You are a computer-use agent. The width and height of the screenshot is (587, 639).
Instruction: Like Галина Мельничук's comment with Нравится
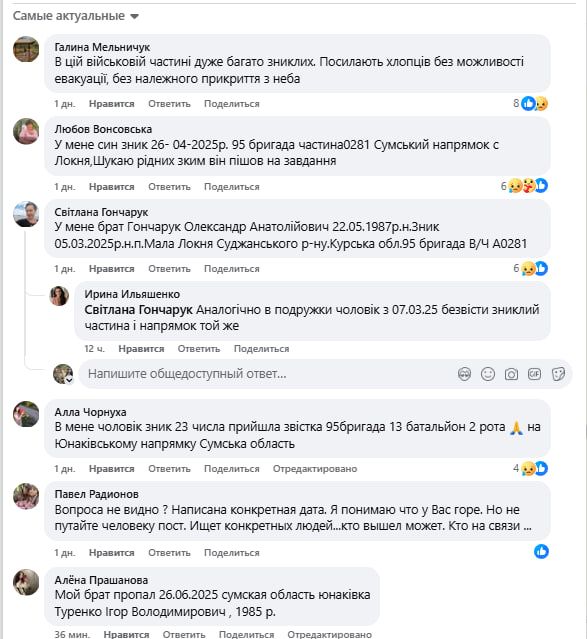(112, 104)
